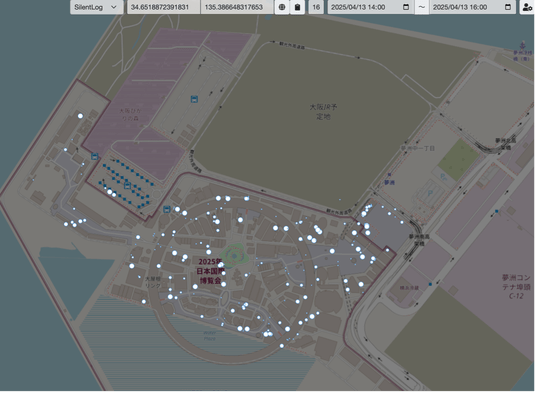Click bus stop icon among the blue dots
The image size is (536, 393).
click(x=127, y=186)
